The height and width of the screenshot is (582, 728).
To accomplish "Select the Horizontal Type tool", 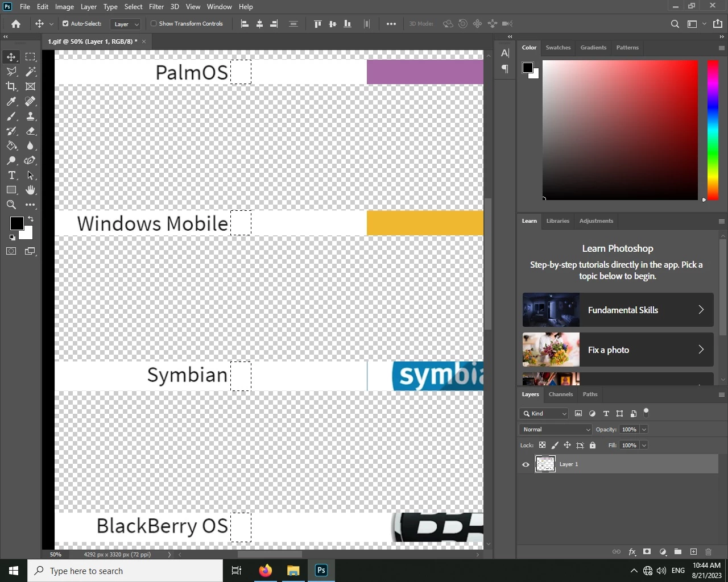I will click(x=11, y=175).
